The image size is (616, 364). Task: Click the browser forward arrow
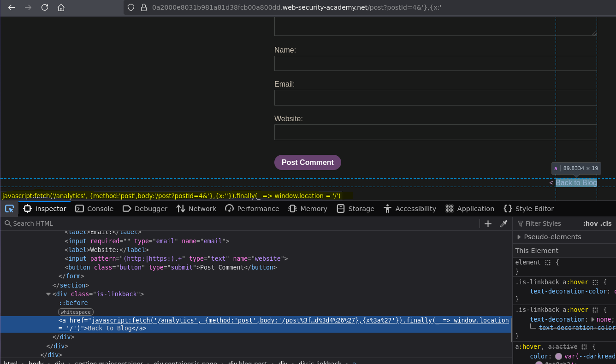point(28,7)
